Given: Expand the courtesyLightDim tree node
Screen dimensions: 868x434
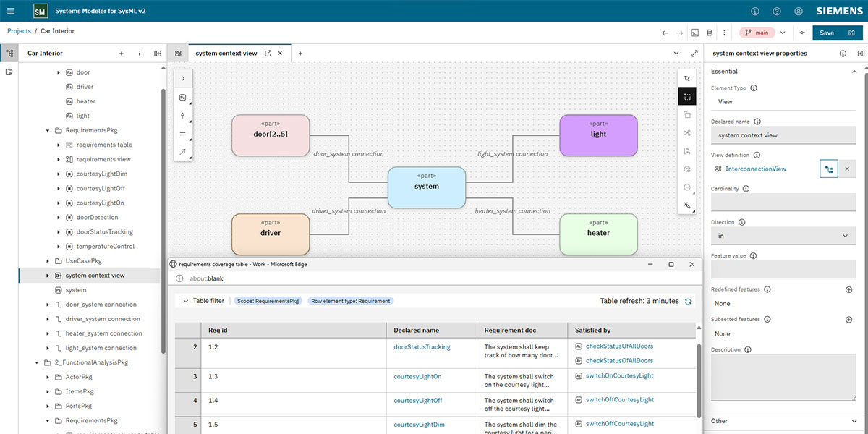Looking at the screenshot, I should (58, 174).
